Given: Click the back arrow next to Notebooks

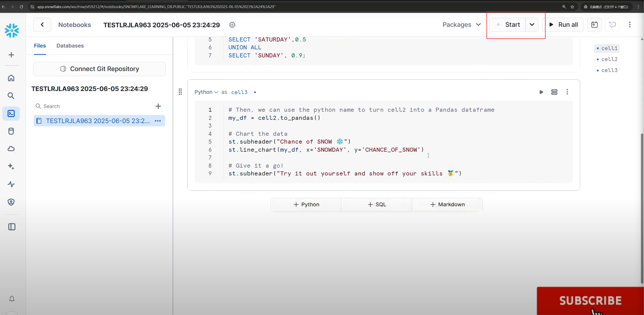Looking at the screenshot, I should pyautogui.click(x=42, y=25).
